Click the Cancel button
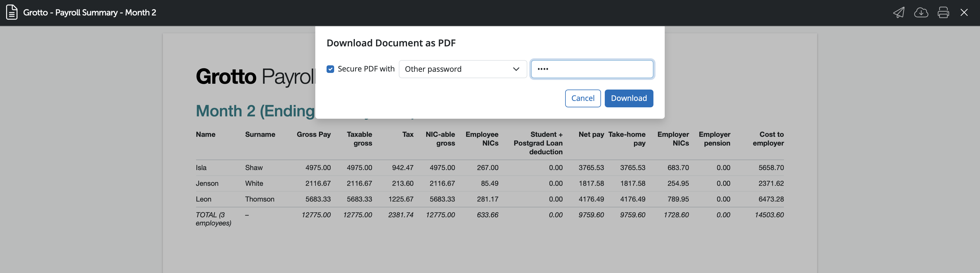Screen dimensions: 980x273 (x=582, y=98)
